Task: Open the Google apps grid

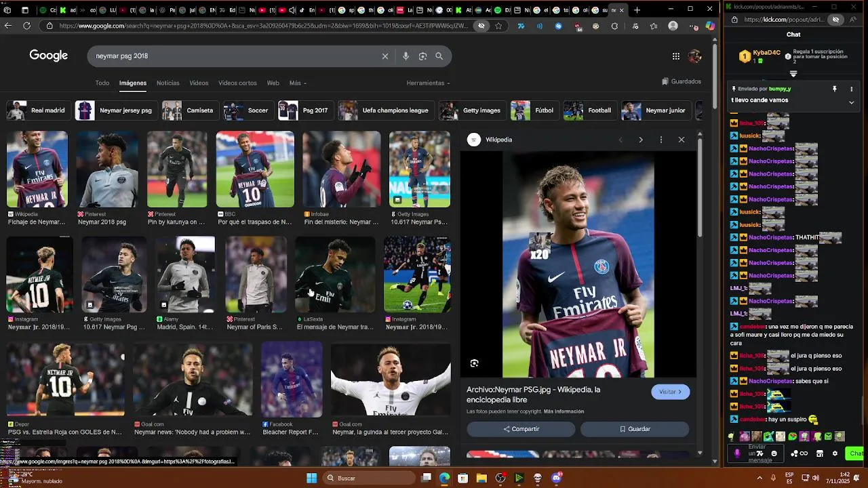Action: 676,56
